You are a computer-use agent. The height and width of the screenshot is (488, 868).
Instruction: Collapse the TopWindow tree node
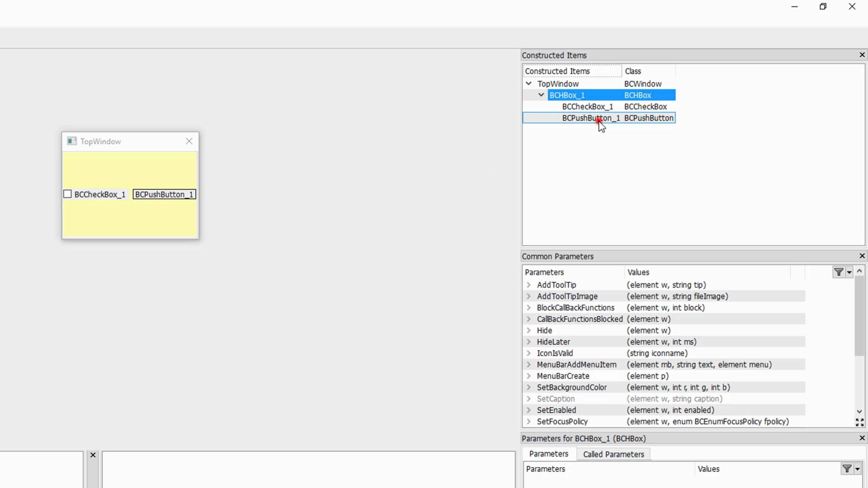pos(529,84)
